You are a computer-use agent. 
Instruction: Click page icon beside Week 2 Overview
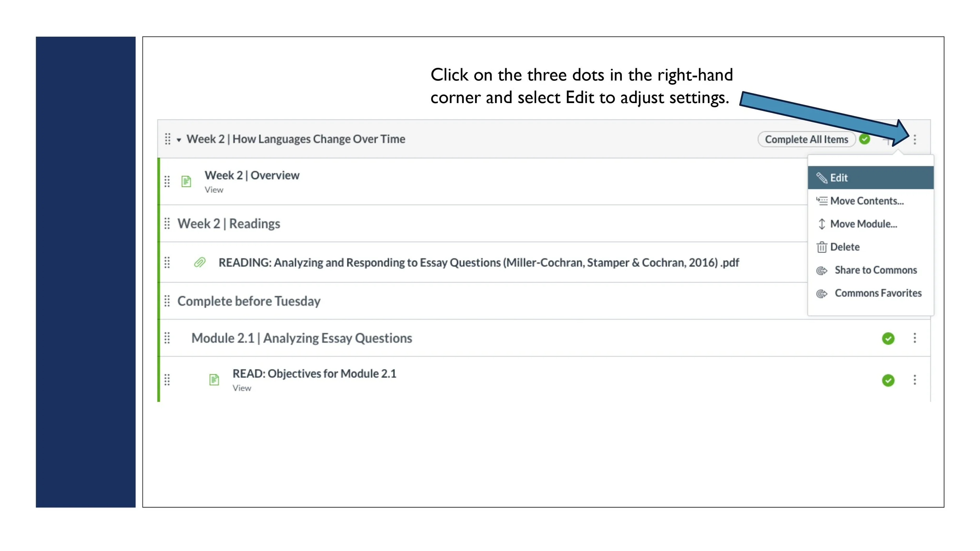click(186, 181)
